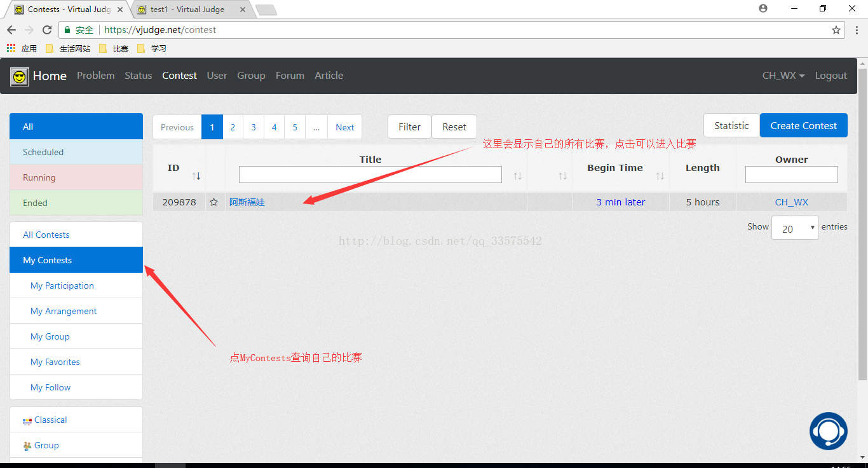This screenshot has width=868, height=468.
Task: Click the browser back arrow
Action: click(11, 30)
